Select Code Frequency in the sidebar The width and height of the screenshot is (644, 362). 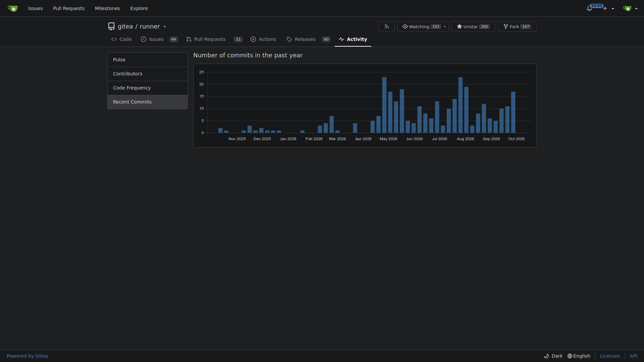(x=148, y=88)
